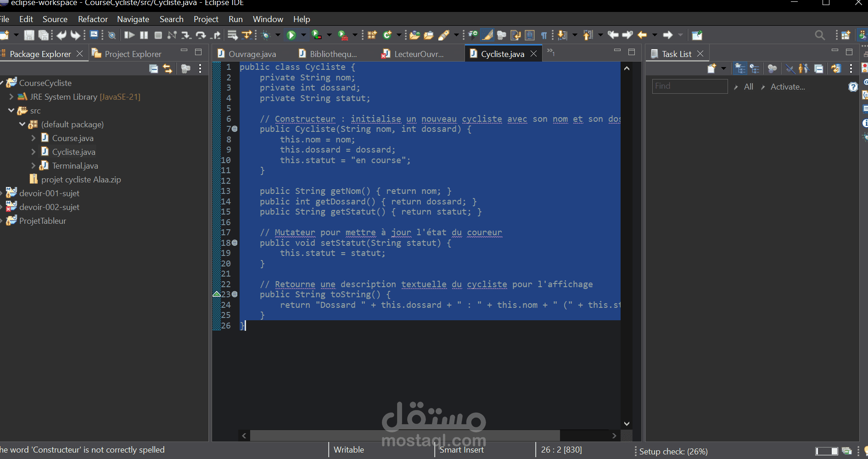Collapse the (default package) node
This screenshot has height=459, width=868.
tap(22, 124)
